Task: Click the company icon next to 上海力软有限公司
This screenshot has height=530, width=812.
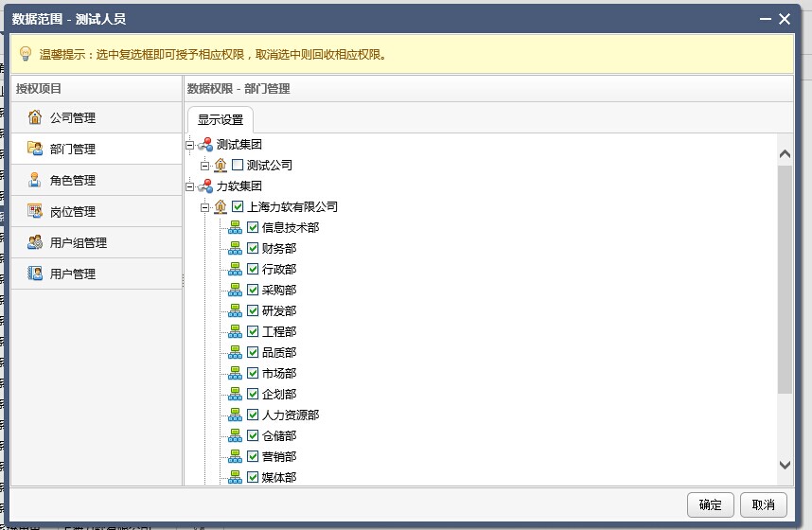Action: pos(221,206)
